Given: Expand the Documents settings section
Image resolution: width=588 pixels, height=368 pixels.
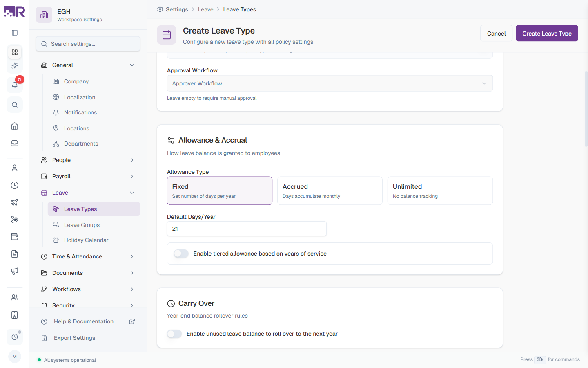Looking at the screenshot, I should pos(88,273).
